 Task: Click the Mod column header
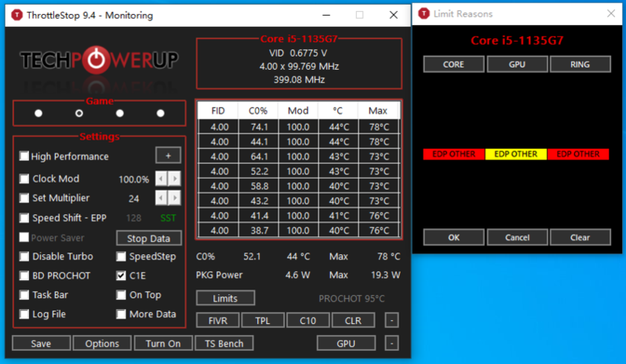tap(298, 111)
